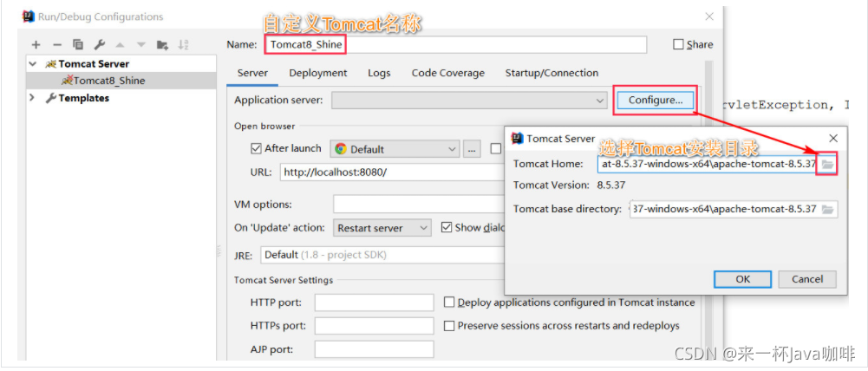This screenshot has height=371, width=868.
Task: Browse for the Tomcat Home folder
Action: point(827,165)
